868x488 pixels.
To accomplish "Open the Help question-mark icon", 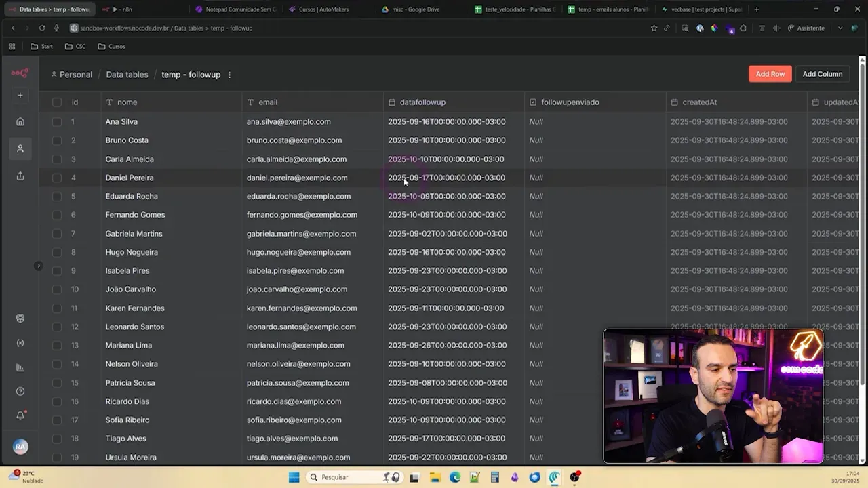I will 20,391.
